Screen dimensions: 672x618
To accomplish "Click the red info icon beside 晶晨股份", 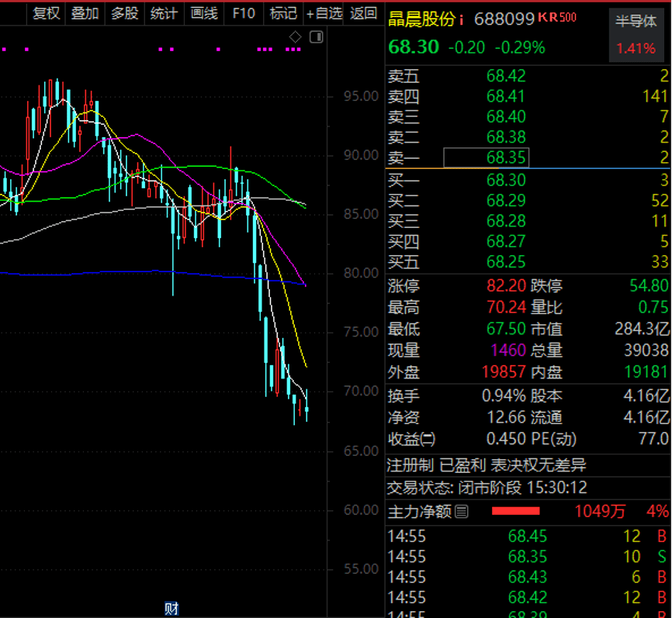I will point(462,19).
